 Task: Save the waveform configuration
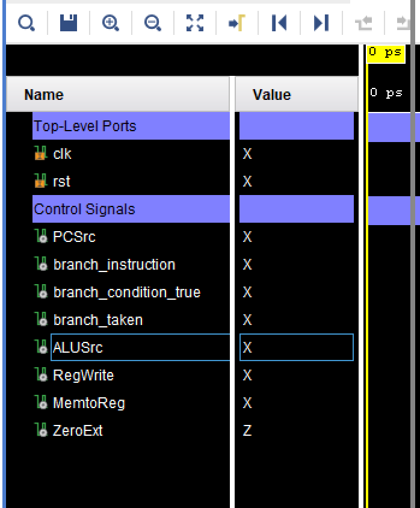(68, 22)
